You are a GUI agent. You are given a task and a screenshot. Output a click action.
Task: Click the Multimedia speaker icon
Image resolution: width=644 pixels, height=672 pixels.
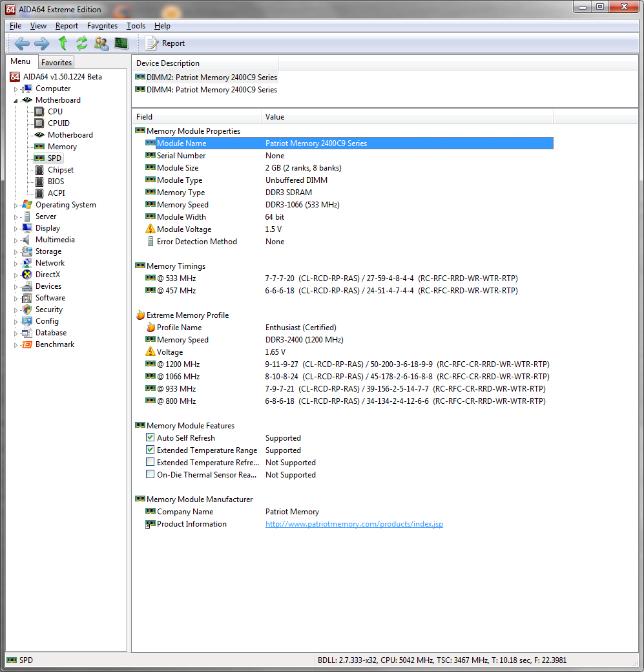pos(27,240)
